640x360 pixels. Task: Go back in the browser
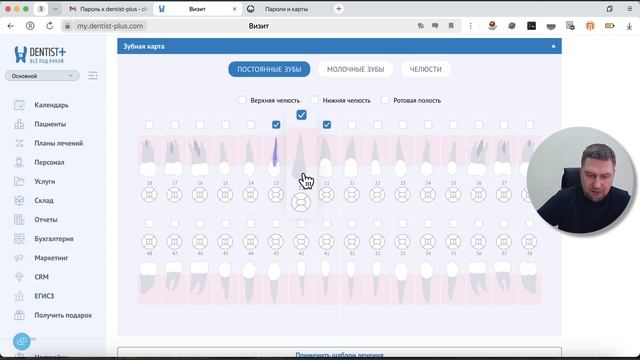coord(11,26)
